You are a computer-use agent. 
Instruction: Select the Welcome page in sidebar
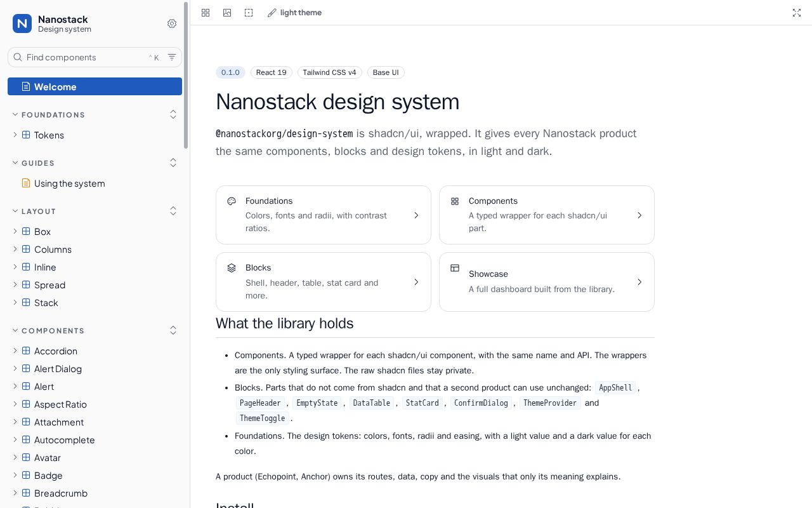[95, 86]
